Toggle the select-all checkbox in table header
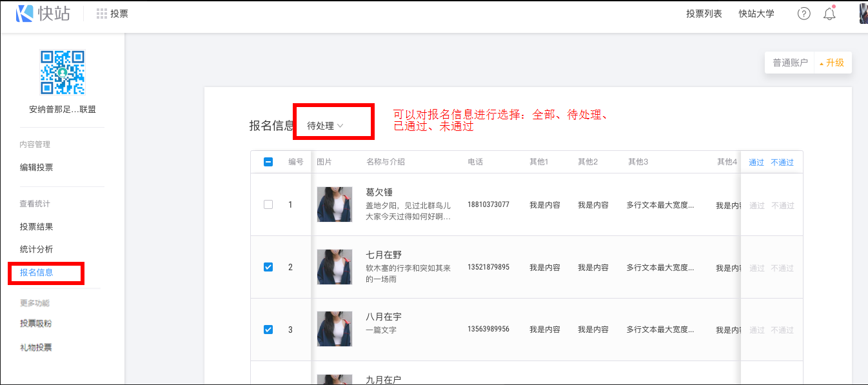Image resolution: width=868 pixels, height=385 pixels. [x=268, y=162]
